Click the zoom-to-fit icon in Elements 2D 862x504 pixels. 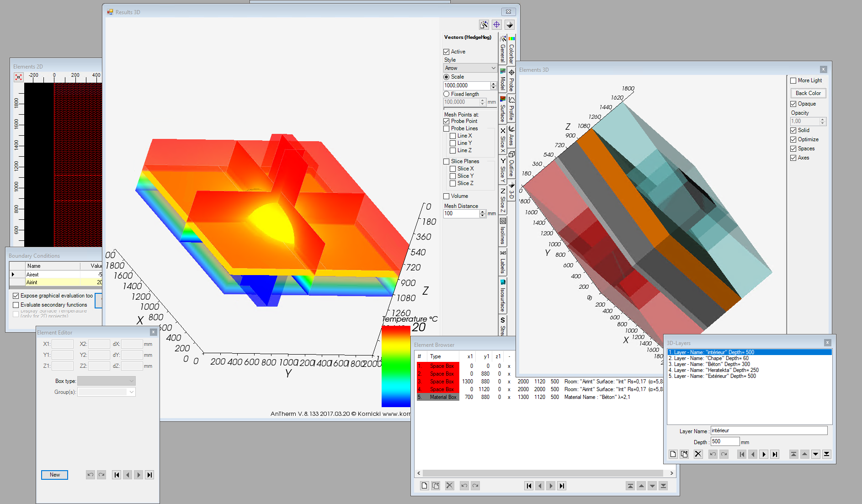tap(18, 77)
